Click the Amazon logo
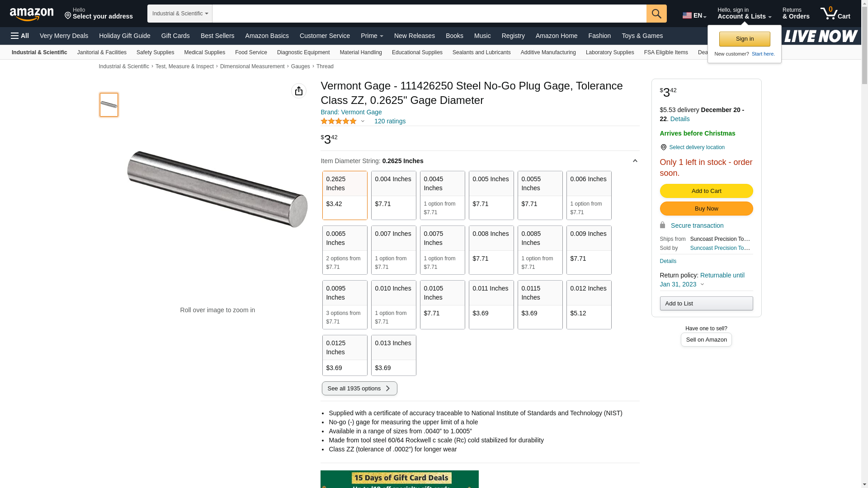Screen dimensions: 868x488 point(32,14)
